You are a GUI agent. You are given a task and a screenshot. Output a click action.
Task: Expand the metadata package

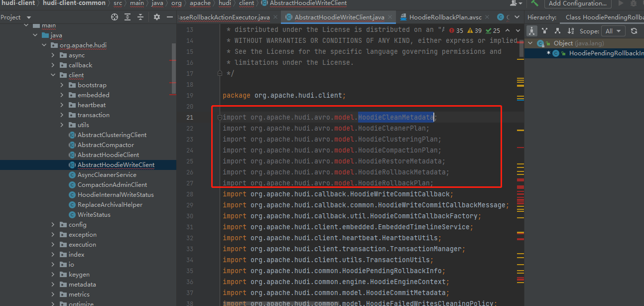pyautogui.click(x=53, y=285)
